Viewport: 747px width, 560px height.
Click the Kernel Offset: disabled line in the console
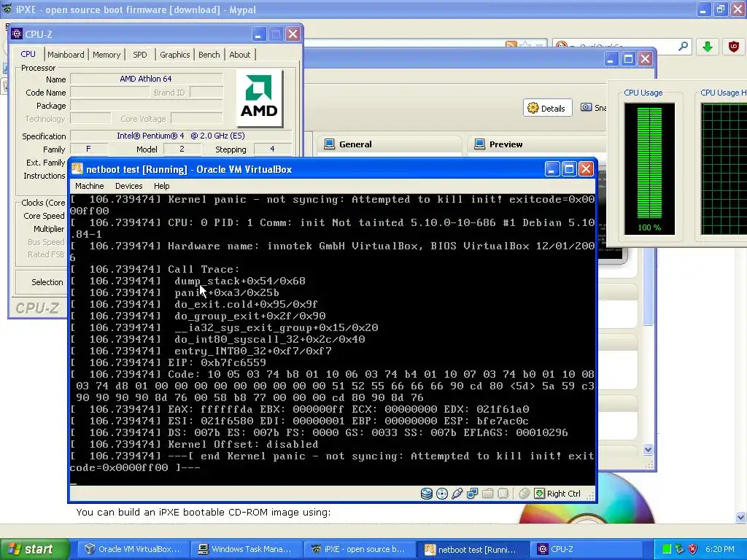[x=243, y=444]
